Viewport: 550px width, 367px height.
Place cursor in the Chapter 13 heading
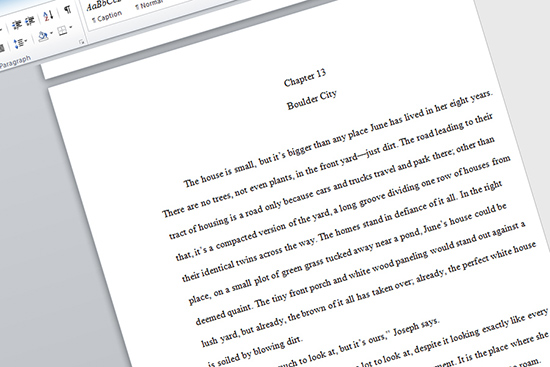click(x=305, y=78)
